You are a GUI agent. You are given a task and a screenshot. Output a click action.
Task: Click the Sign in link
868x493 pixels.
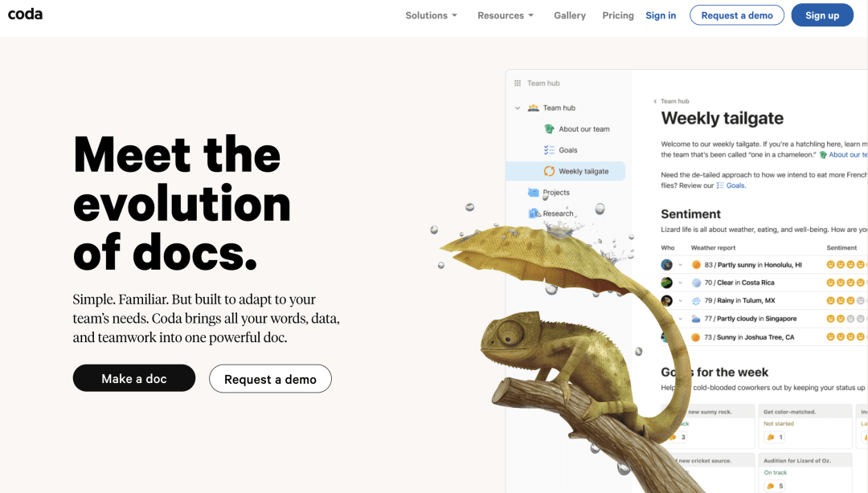(x=661, y=15)
